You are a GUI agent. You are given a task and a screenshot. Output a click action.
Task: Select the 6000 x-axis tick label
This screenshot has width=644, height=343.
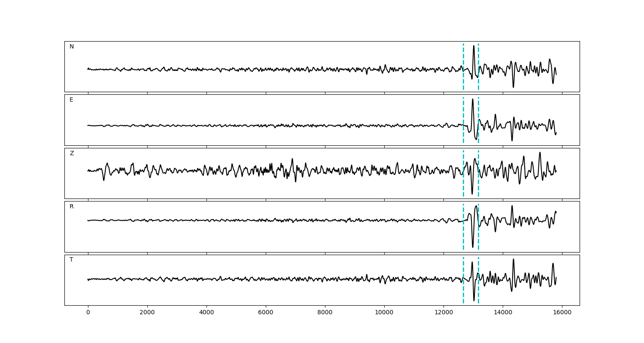266,313
